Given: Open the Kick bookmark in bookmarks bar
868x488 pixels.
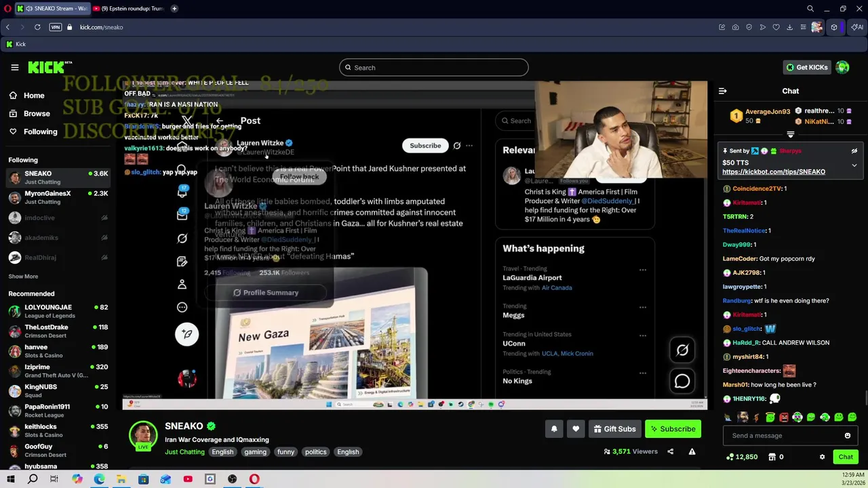Looking at the screenshot, I should click(x=16, y=44).
